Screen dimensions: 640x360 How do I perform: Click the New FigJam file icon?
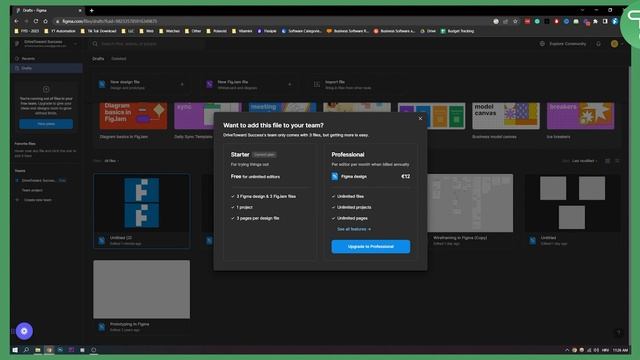pos(209,84)
